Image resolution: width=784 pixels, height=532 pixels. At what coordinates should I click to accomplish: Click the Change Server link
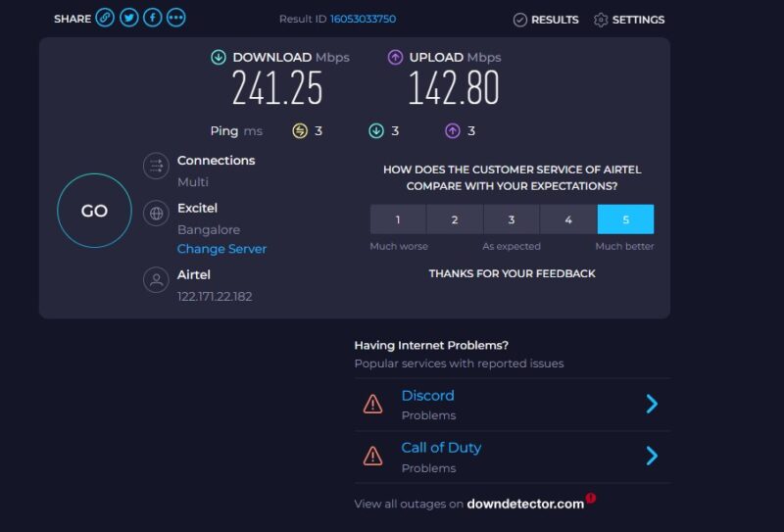pos(221,249)
